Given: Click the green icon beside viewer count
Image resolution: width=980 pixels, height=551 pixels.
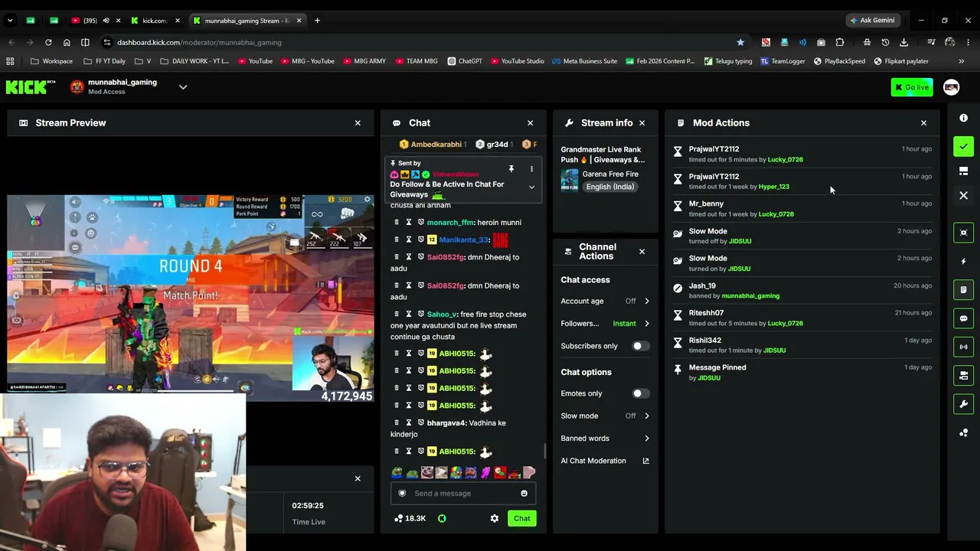Looking at the screenshot, I should 442,518.
